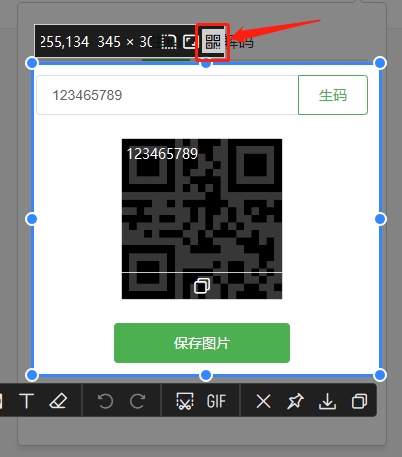Click the 生码 generate button
This screenshot has height=457, width=402.
(333, 95)
